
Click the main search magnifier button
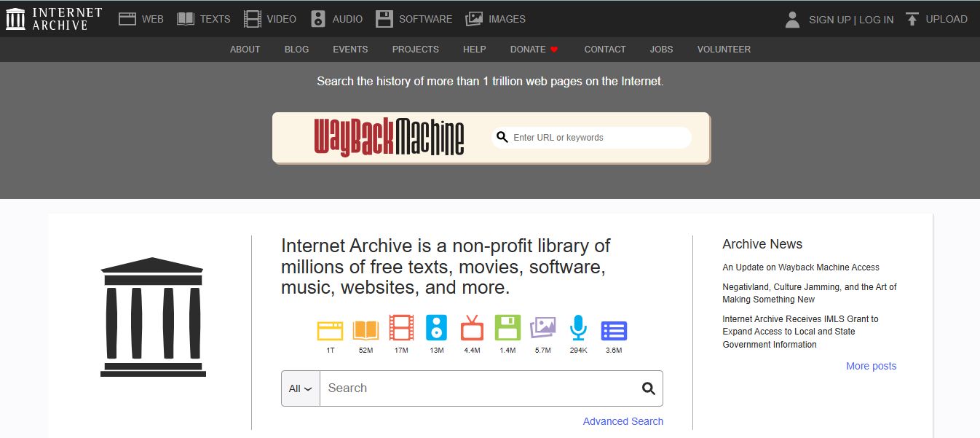click(x=649, y=388)
